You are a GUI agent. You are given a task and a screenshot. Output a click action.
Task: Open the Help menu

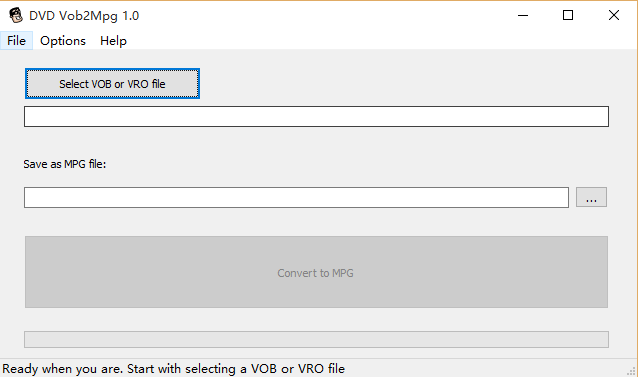click(113, 41)
